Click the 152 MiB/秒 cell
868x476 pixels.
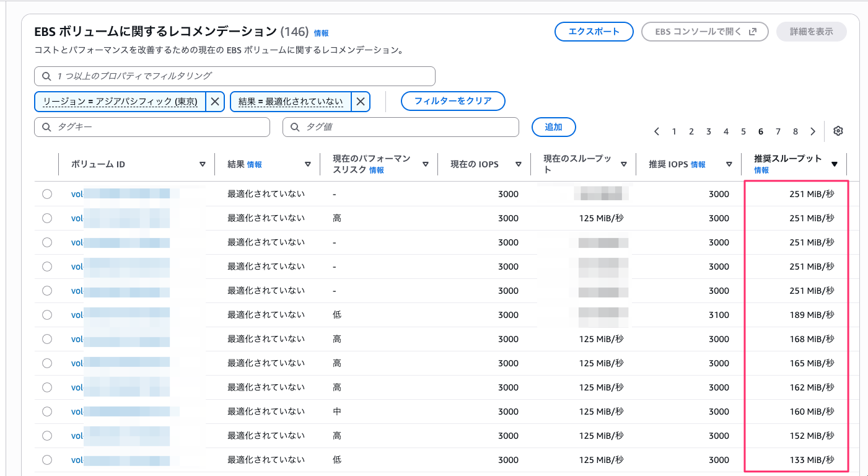(812, 436)
